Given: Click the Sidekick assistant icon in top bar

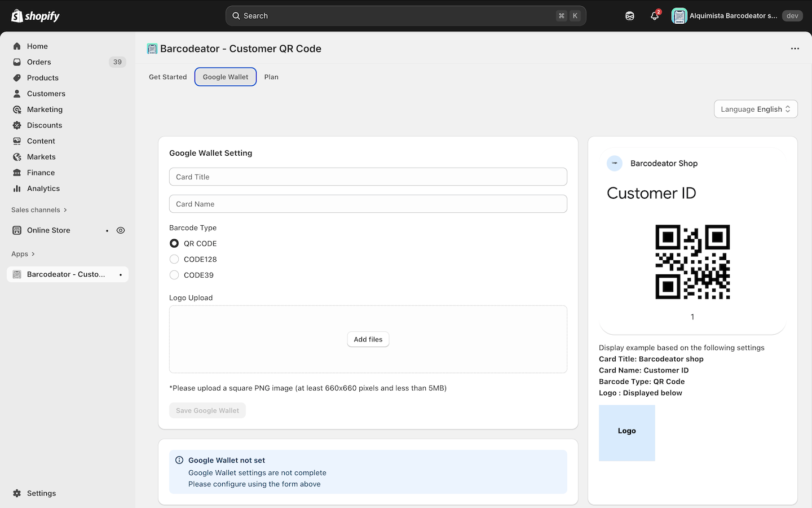Looking at the screenshot, I should pyautogui.click(x=630, y=16).
